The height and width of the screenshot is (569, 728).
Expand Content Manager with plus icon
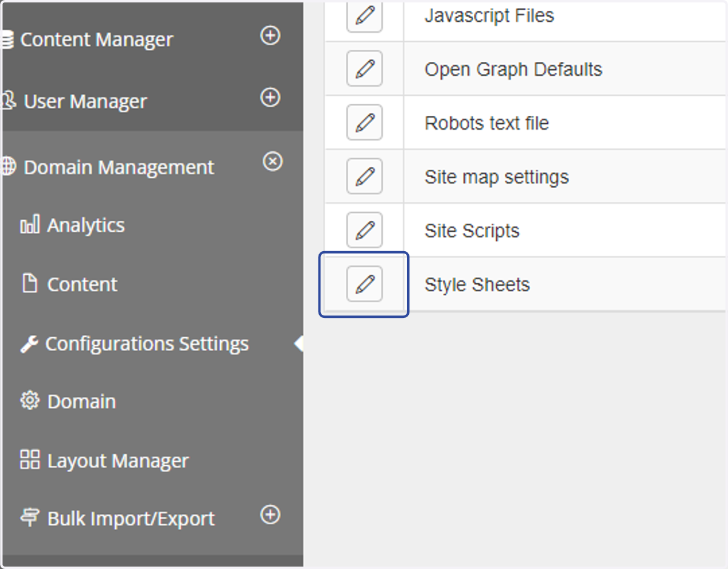coord(270,36)
